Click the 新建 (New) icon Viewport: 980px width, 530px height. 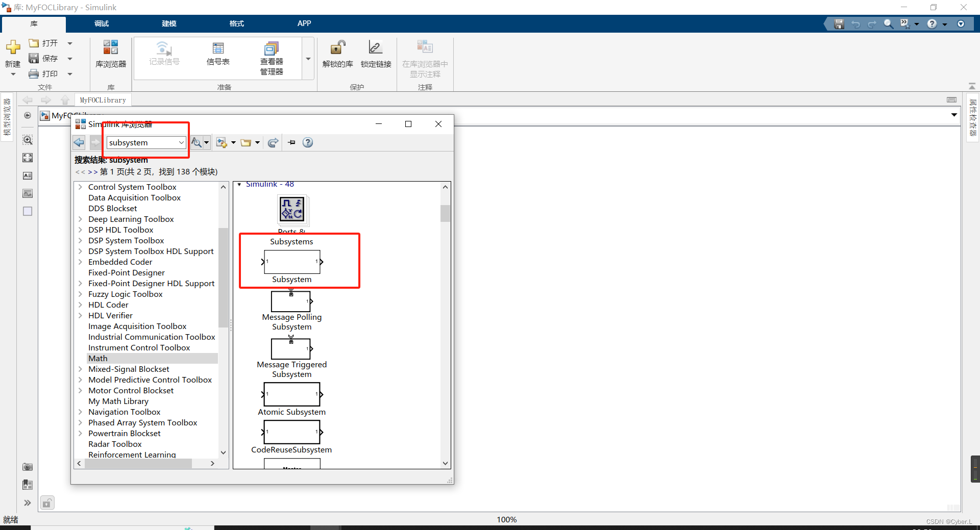[x=13, y=47]
